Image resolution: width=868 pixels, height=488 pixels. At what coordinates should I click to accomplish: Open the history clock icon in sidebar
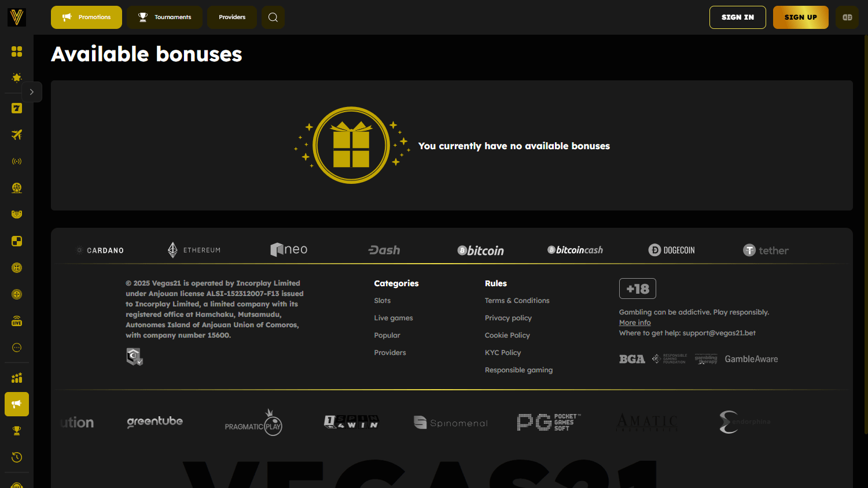pos(17,457)
